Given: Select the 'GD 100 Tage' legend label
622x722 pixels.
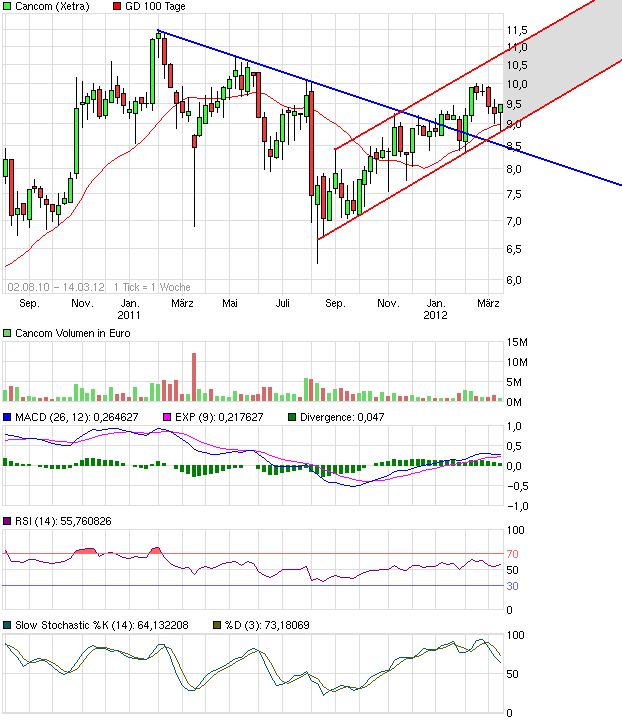Looking at the screenshot, I should pyautogui.click(x=155, y=6).
